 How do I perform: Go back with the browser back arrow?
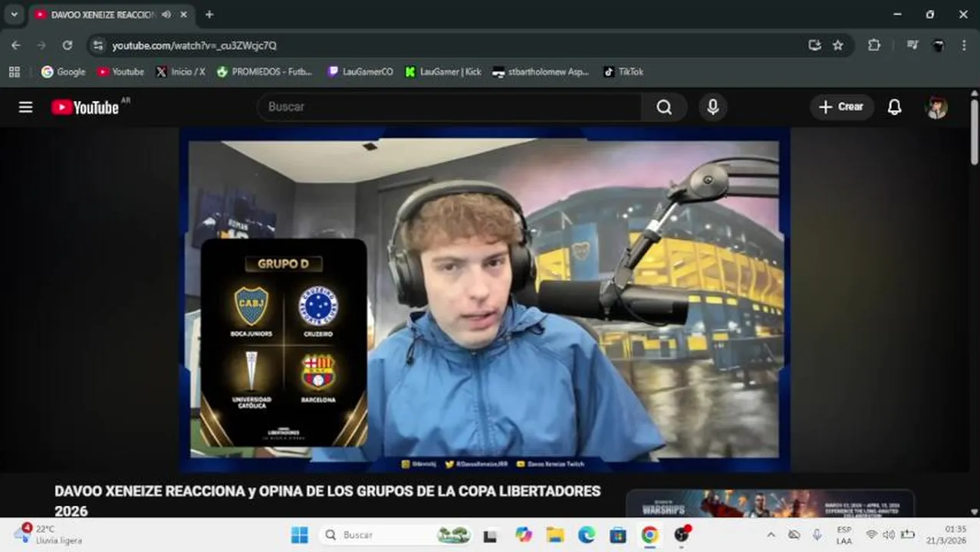point(16,45)
